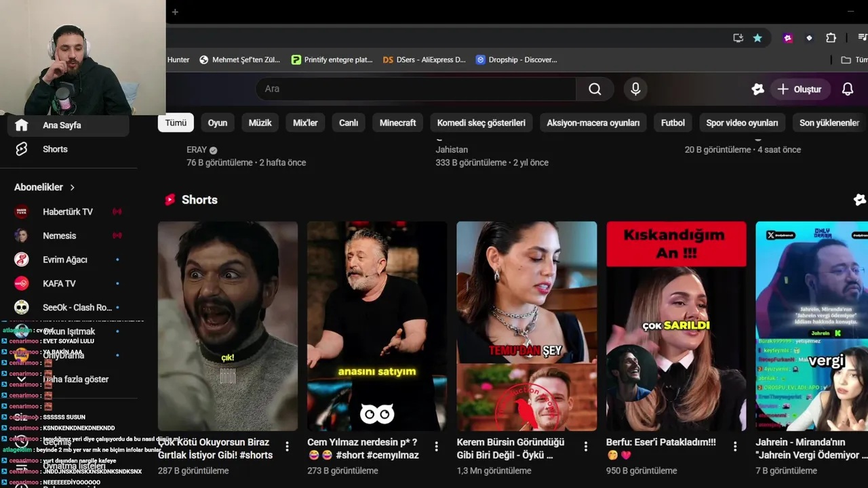
Task: Select the Minecraft filter chip
Action: (x=397, y=123)
